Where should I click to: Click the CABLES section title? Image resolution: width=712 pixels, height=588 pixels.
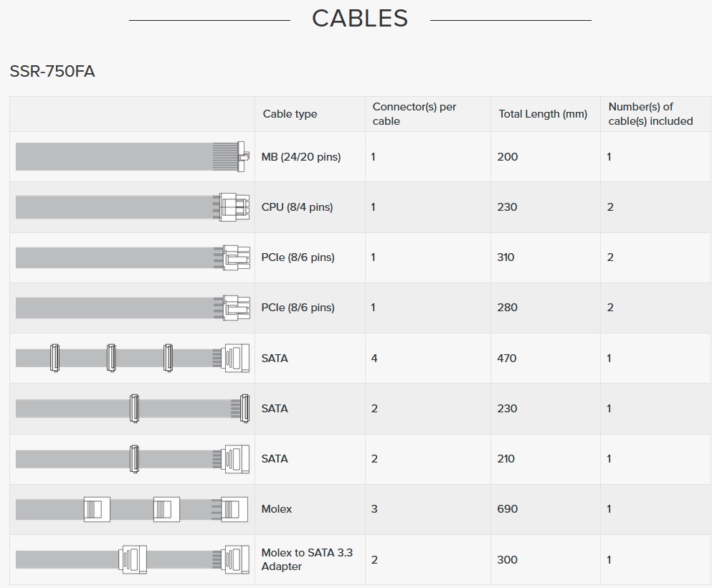click(360, 19)
